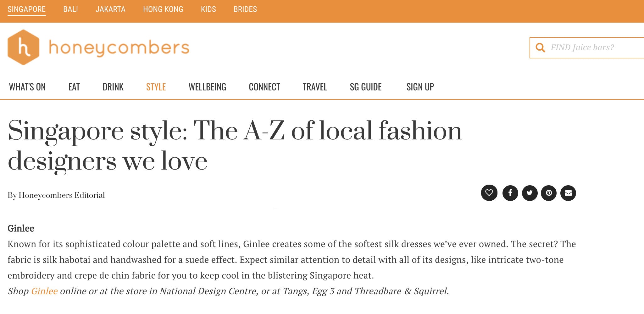644x314 pixels.
Task: Select the Eat menu item
Action: click(x=74, y=87)
